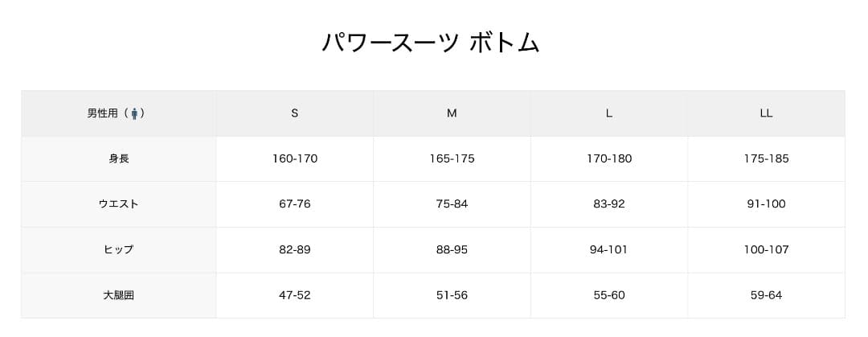Viewport: 868px width, 337px height.
Task: Select the 男性用 header label
Action: pos(102,113)
